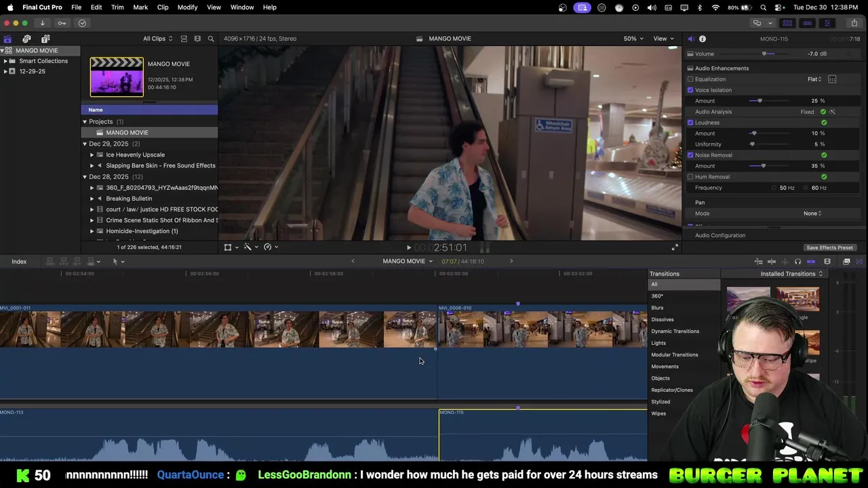The width and height of the screenshot is (868, 488).
Task: Open the All Clips filter dropdown
Action: [x=157, y=39]
